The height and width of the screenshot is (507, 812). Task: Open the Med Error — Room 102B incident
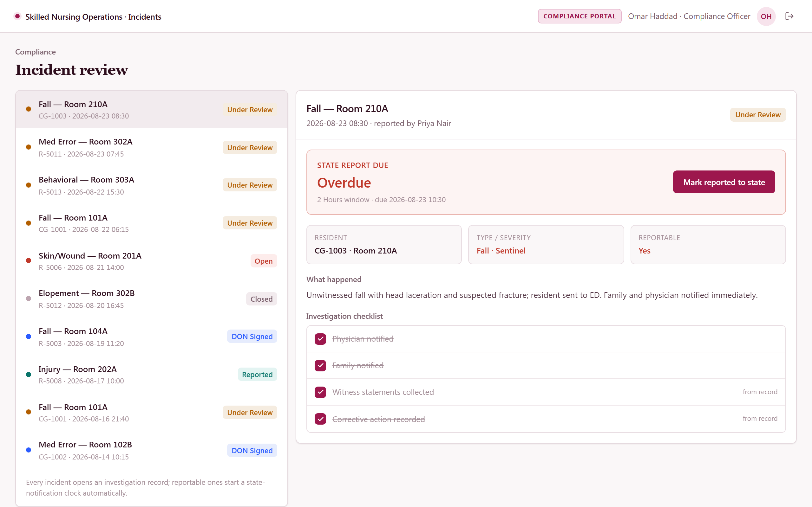(x=152, y=450)
